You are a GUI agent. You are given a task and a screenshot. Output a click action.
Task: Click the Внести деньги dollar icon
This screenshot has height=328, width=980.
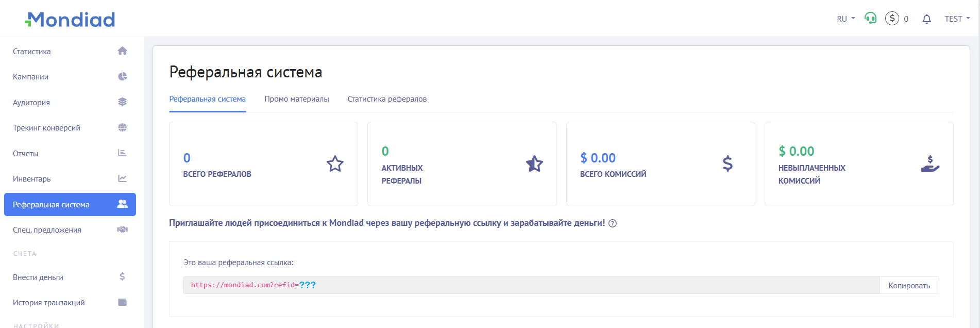122,276
